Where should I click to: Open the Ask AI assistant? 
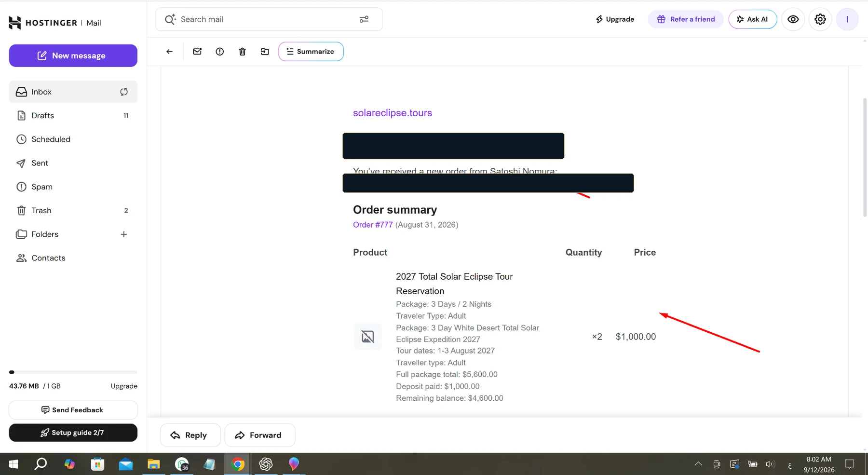click(x=753, y=19)
